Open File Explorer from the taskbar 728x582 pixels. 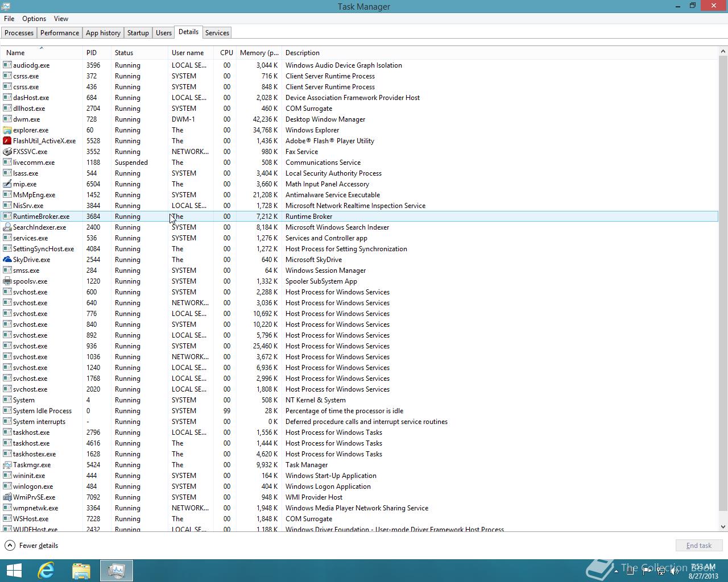pos(81,571)
